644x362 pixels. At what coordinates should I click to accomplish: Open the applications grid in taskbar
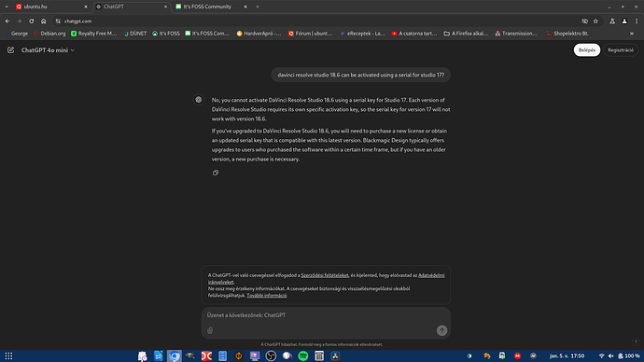tap(8, 355)
